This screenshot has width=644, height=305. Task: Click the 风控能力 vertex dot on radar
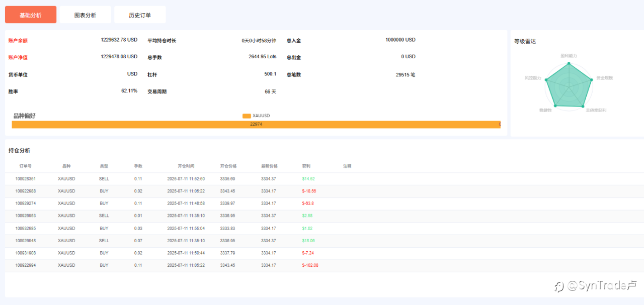point(546,79)
